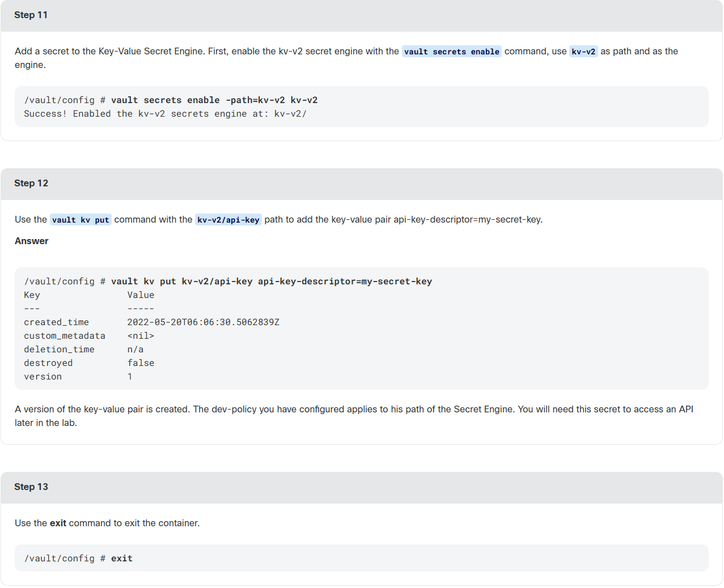Click the 'kv-v2/api-key' inline code
This screenshot has width=724, height=588.
point(228,220)
